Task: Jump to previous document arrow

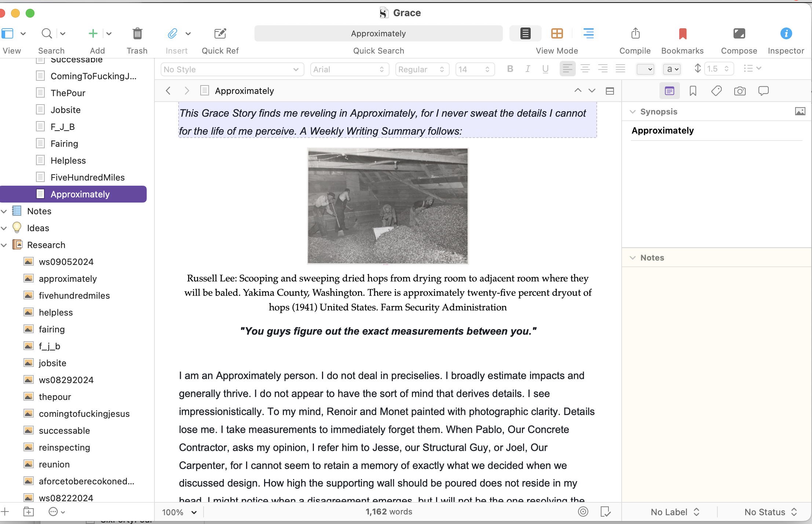Action: tap(578, 91)
